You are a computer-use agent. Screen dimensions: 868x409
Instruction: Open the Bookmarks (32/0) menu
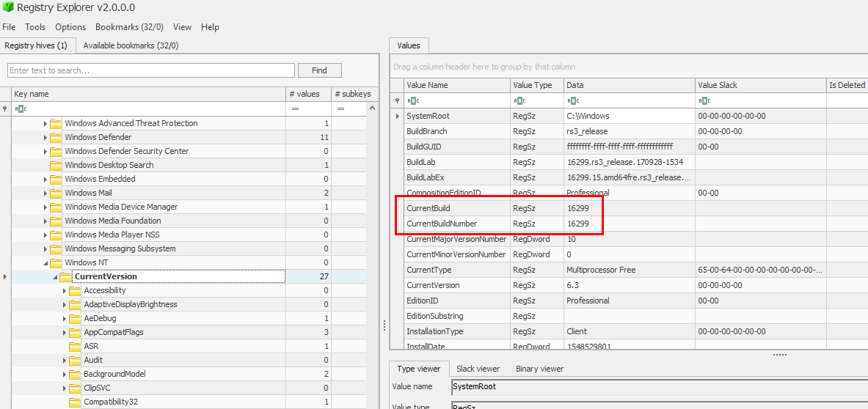pyautogui.click(x=129, y=27)
